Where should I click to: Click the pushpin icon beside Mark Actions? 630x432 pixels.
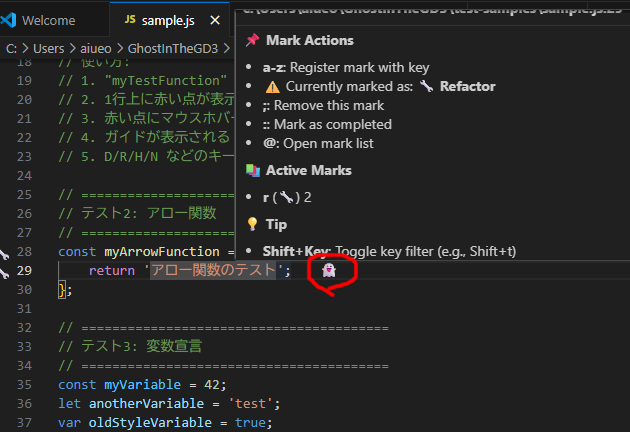click(x=253, y=40)
